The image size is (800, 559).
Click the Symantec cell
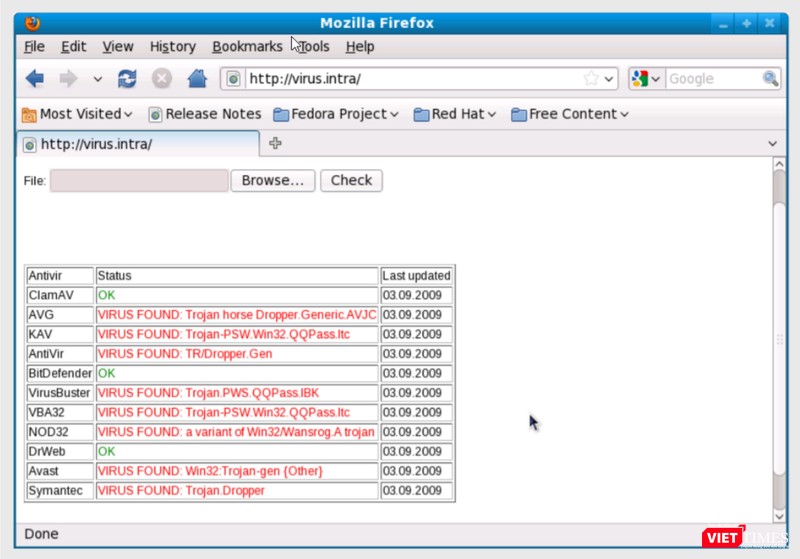(x=60, y=491)
